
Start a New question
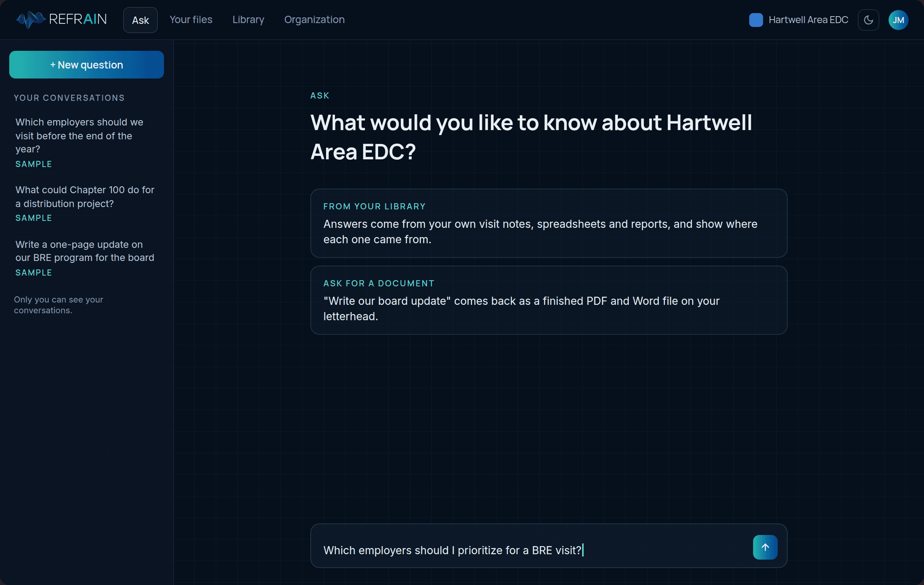coord(87,65)
